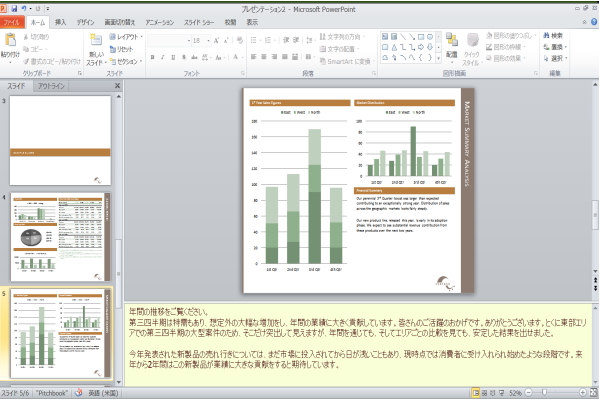Click Undo in the quick access toolbar
The image size is (600, 400).
click(x=24, y=8)
